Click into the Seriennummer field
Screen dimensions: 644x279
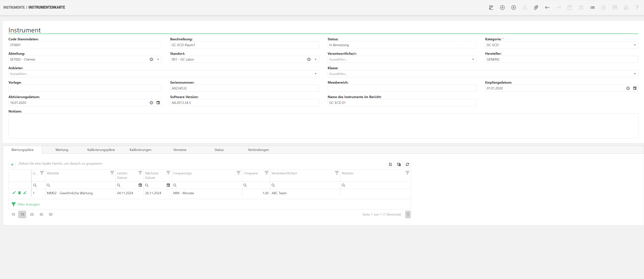244,88
